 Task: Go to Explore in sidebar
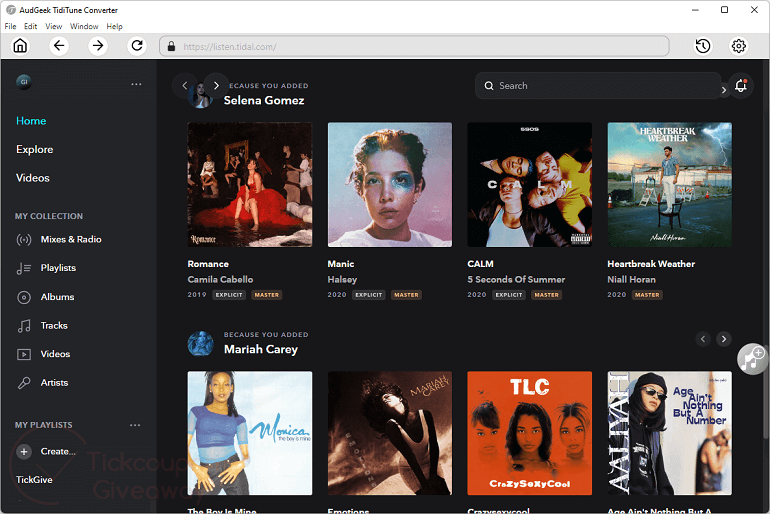pos(34,149)
